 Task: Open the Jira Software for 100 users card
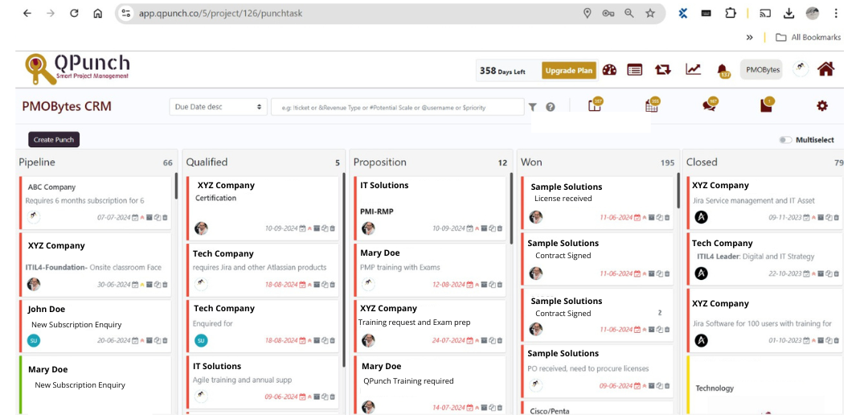[764, 320]
